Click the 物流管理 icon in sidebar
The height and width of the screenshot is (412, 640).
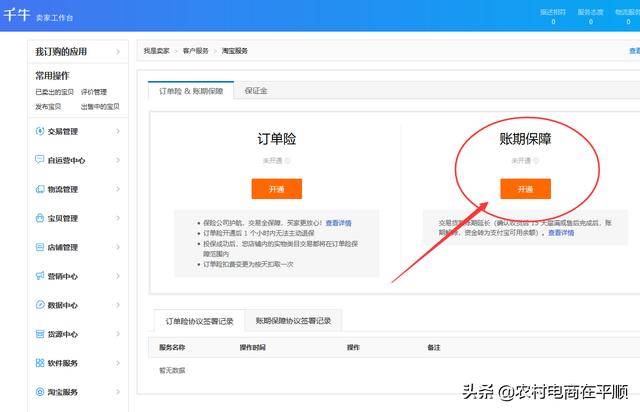pos(40,189)
